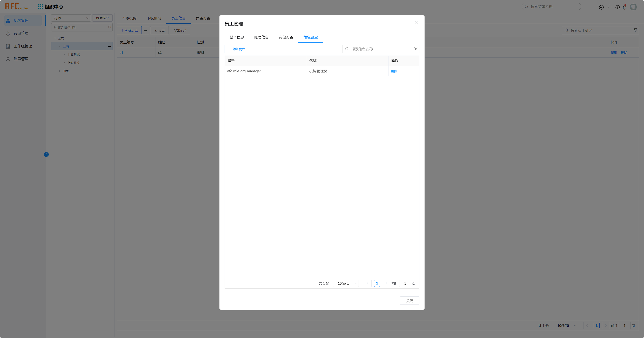This screenshot has width=644, height=338.
Task: Click the 关闭 button in dialog
Action: tap(410, 301)
